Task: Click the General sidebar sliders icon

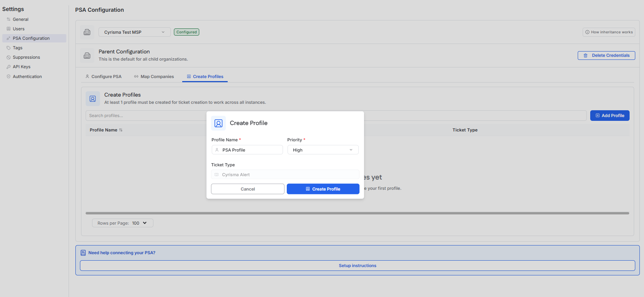Action: tap(8, 19)
